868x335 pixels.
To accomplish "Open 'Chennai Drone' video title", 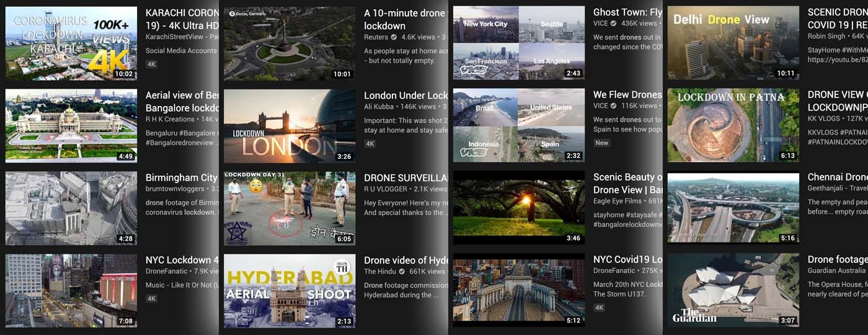I will [838, 177].
